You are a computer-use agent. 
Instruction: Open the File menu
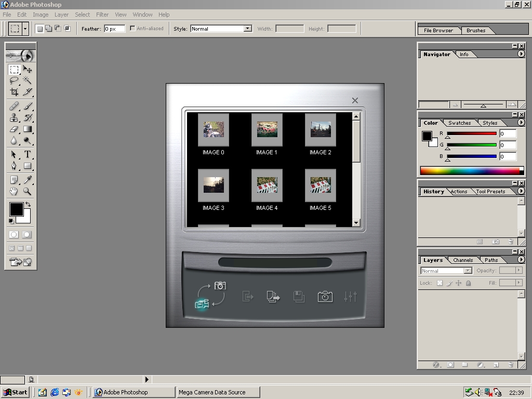(7, 15)
